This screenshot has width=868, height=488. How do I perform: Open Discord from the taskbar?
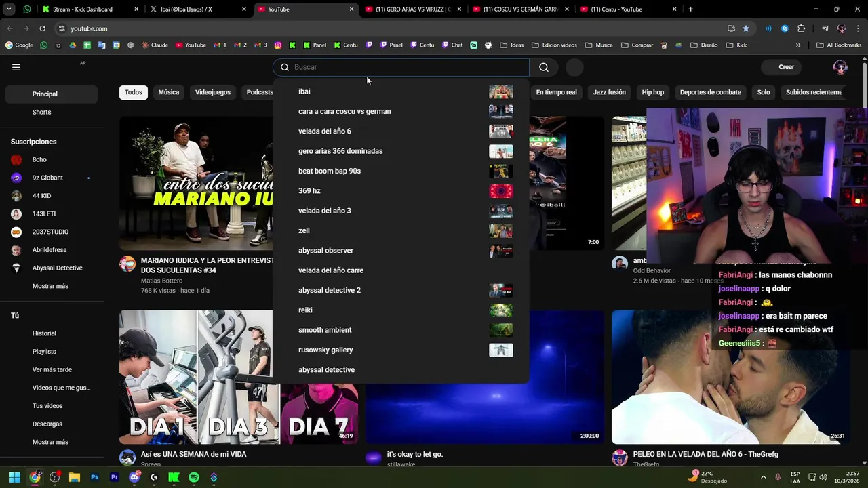pyautogui.click(x=134, y=477)
